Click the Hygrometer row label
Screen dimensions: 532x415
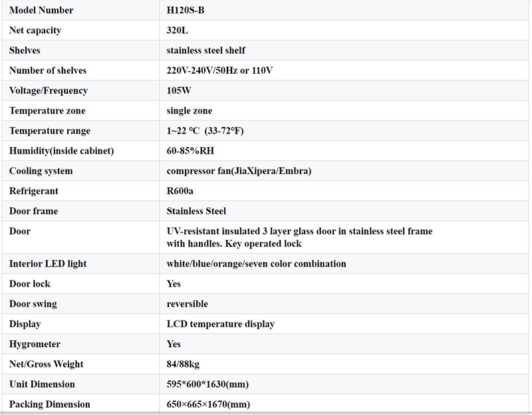35,344
